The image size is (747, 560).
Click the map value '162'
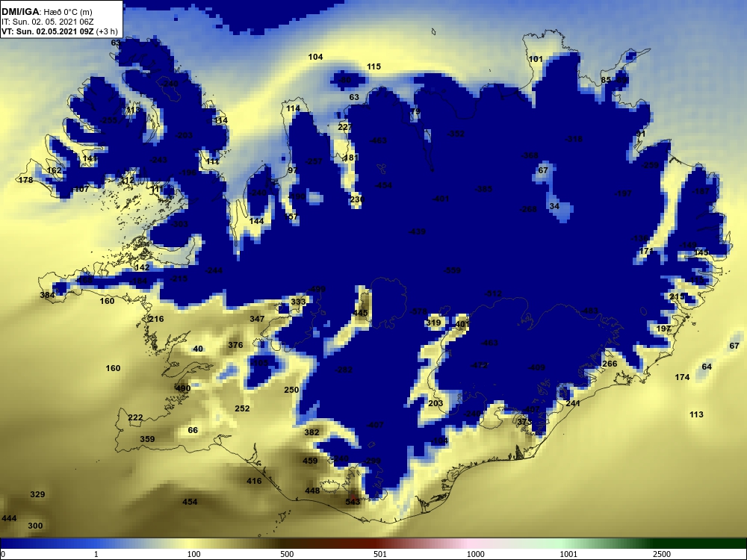pyautogui.click(x=55, y=170)
